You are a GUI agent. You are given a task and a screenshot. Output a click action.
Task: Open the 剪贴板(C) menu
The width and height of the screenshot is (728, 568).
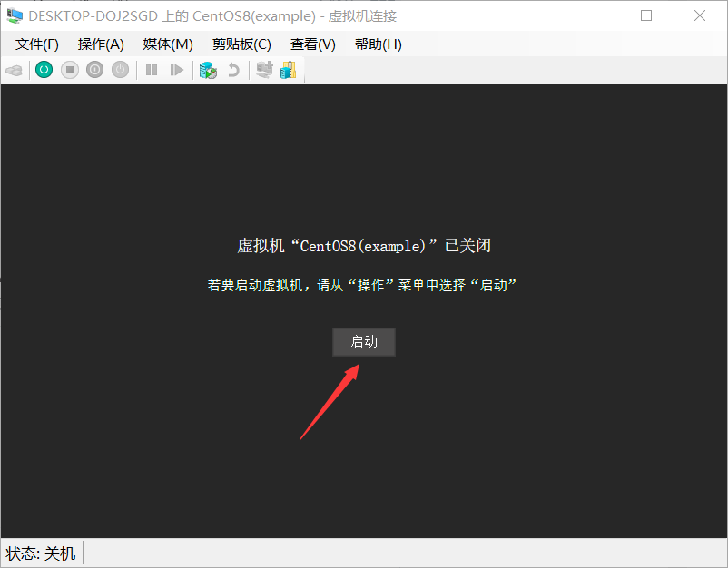click(241, 44)
